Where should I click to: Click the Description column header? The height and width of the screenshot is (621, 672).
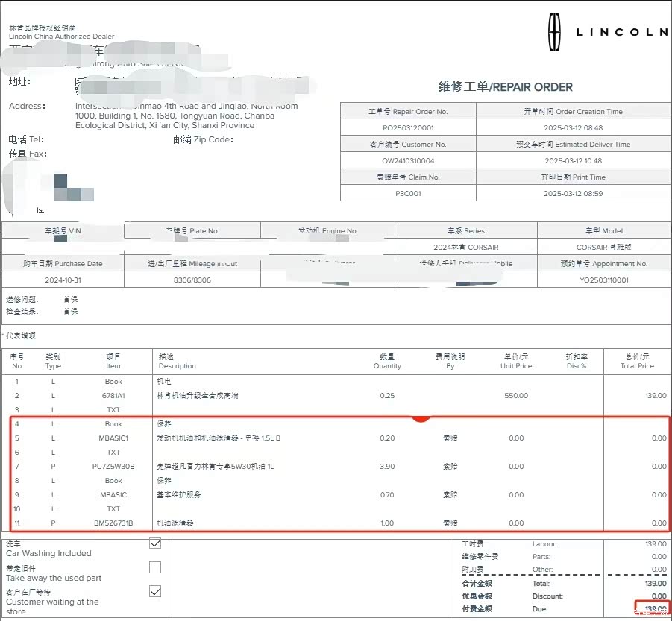[178, 362]
